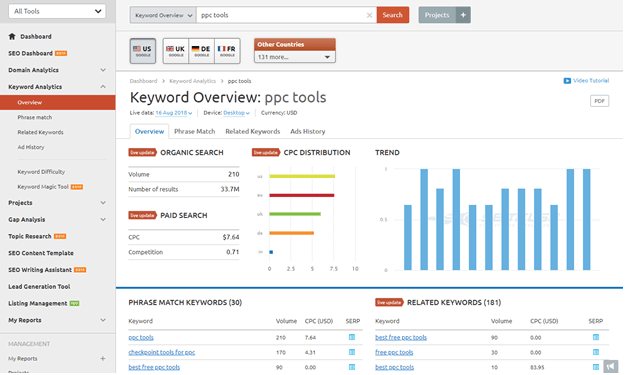Screen dimensions: 628x375
Task: Open SERP icon for free ppc tools row
Action: (x=596, y=352)
